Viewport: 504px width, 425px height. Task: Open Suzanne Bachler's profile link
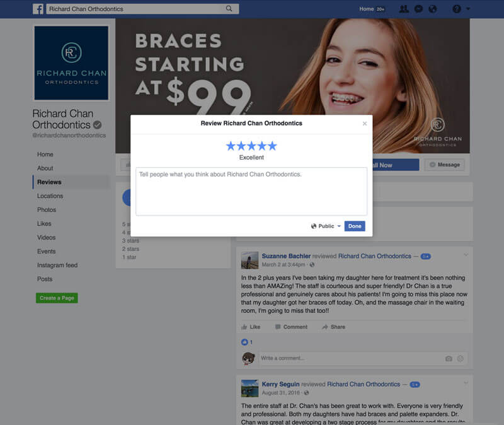[286, 256]
